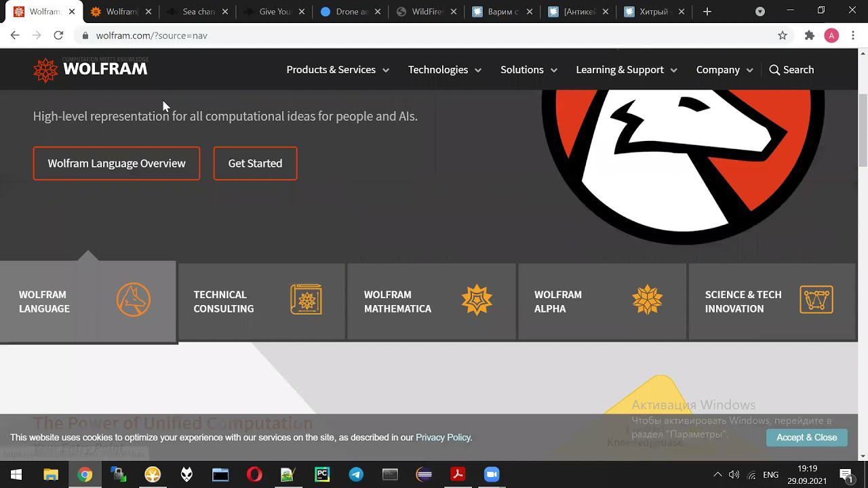Viewport: 868px width, 488px height.
Task: Open Zoom from the taskbar
Action: [492, 474]
